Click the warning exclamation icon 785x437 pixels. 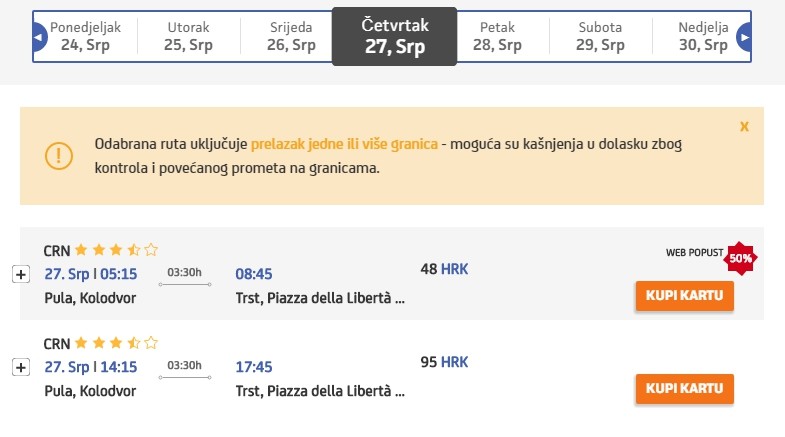point(59,156)
